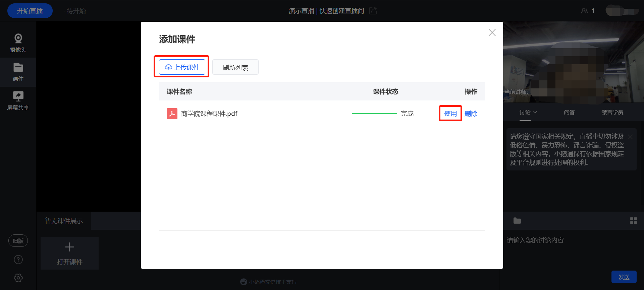
Task: Click the 刷新列表 refresh list button
Action: pos(235,67)
